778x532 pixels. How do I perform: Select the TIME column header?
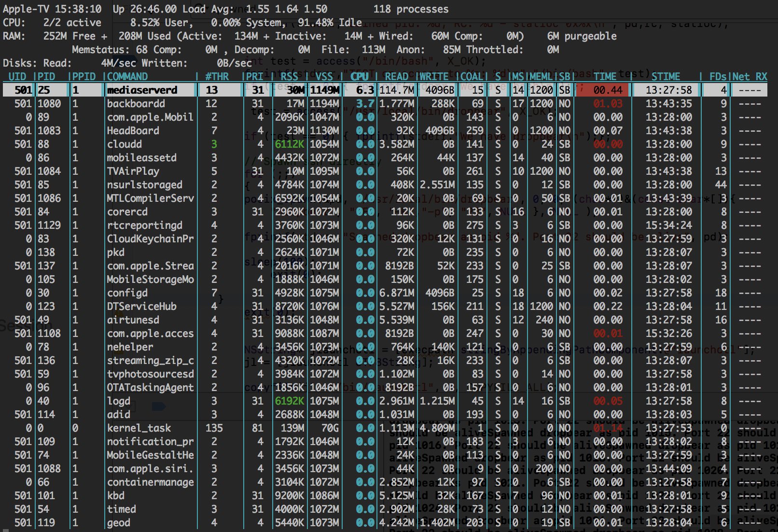pos(605,77)
